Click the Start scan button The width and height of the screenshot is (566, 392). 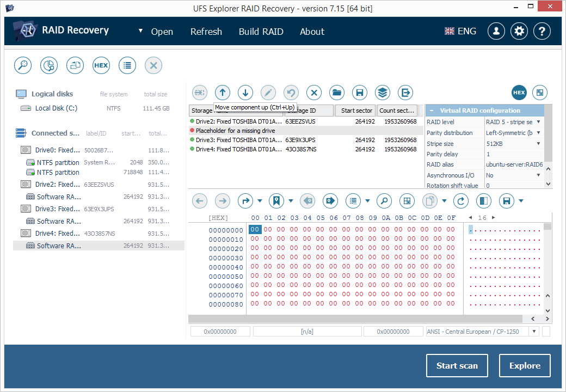click(457, 366)
